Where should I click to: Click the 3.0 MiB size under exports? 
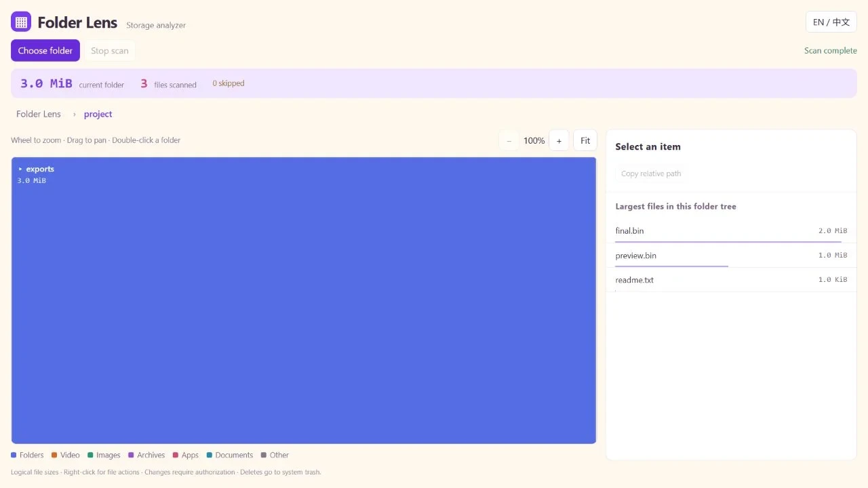point(32,181)
